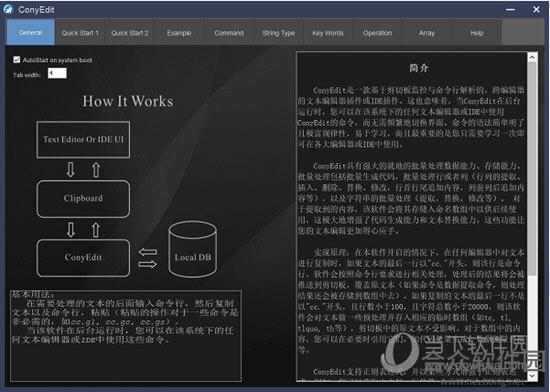Switch to the Quick Start 2 tab
The height and width of the screenshot is (392, 550).
coord(130,33)
